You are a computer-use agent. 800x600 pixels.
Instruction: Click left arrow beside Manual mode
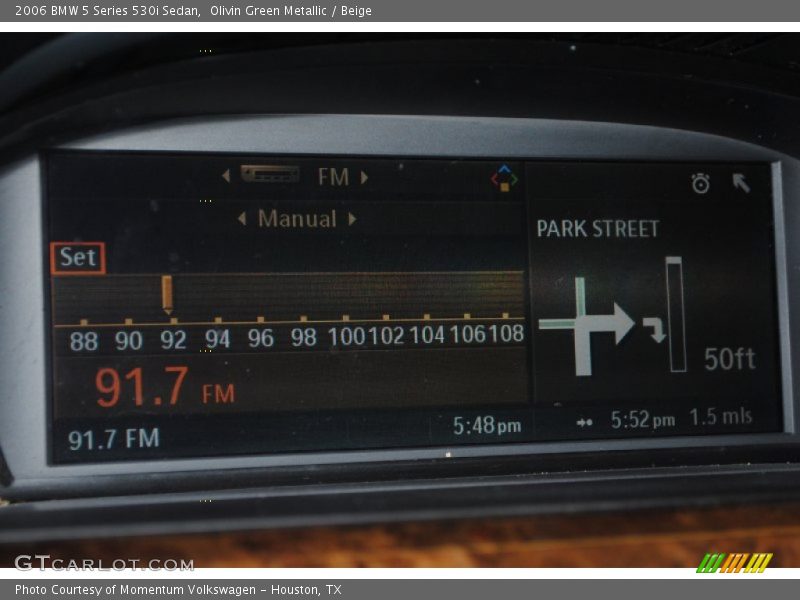242,219
